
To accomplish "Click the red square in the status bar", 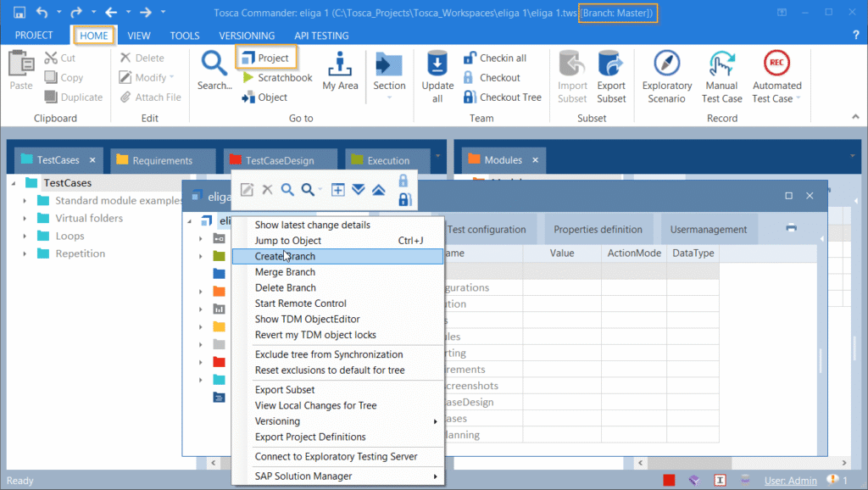I will (668, 479).
